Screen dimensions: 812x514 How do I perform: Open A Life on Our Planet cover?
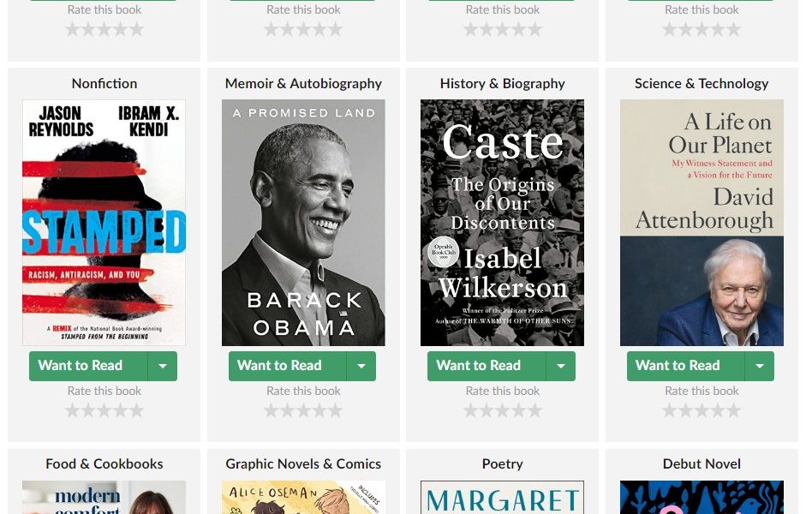(702, 223)
